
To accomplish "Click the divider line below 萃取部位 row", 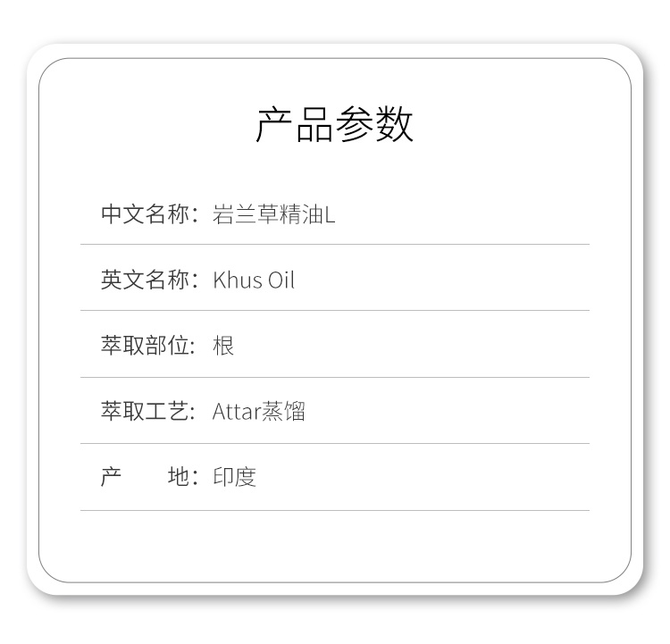I will 335,377.
